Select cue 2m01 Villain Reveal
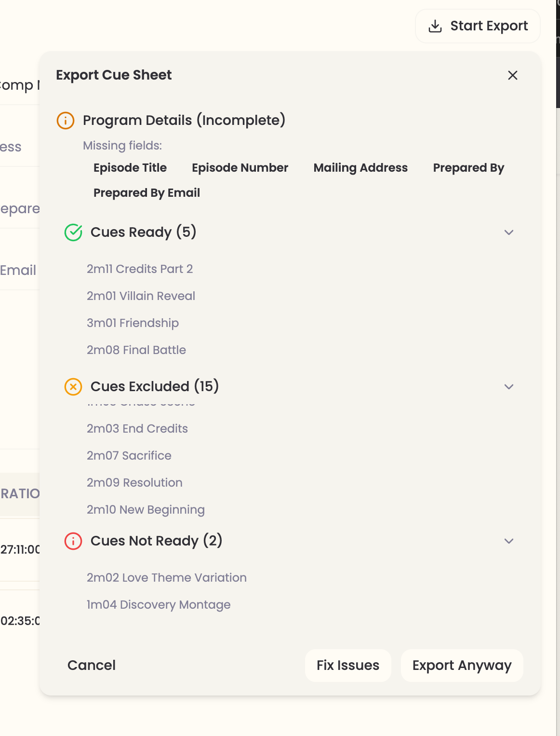The image size is (560, 736). (141, 296)
